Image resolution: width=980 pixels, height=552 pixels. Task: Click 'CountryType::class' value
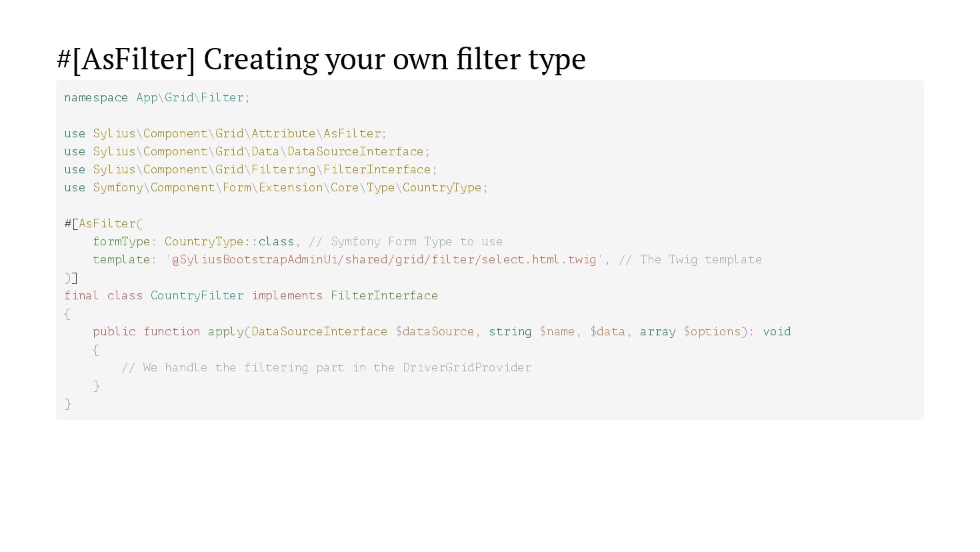coord(229,241)
